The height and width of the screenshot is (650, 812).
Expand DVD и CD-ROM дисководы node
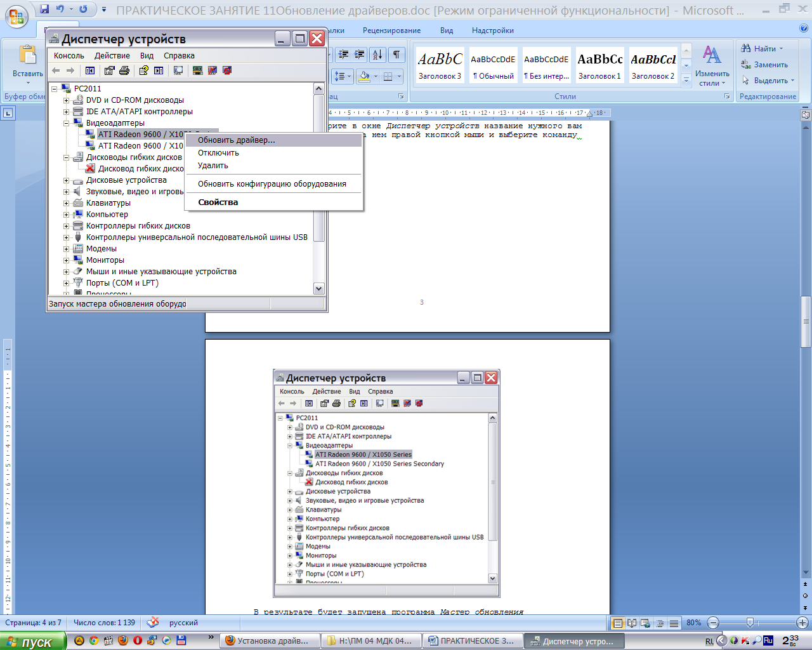click(66, 100)
